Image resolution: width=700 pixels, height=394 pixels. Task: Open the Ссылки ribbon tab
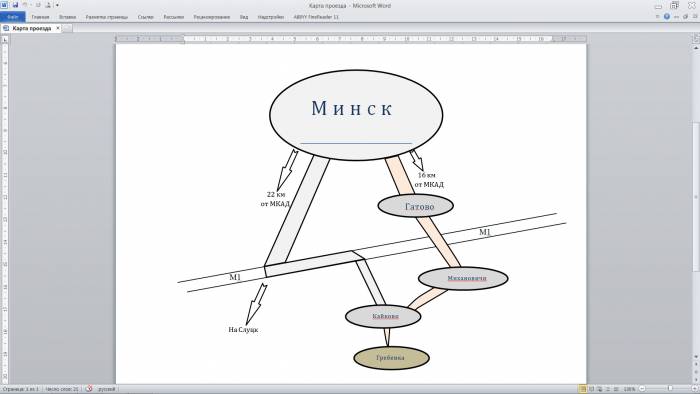tap(146, 17)
